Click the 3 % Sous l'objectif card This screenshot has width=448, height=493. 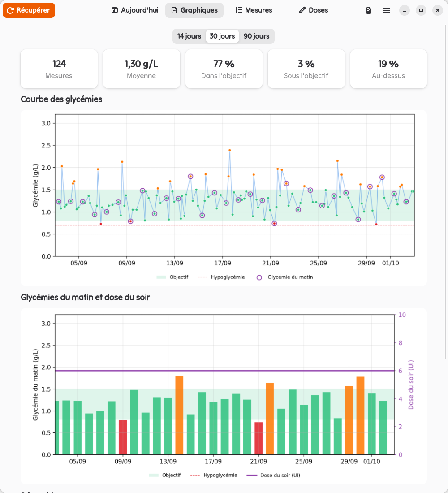[x=306, y=69]
